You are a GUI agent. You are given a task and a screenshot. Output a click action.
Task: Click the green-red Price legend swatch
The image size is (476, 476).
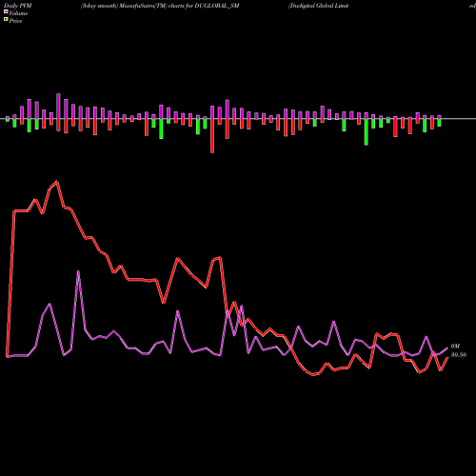point(6,19)
